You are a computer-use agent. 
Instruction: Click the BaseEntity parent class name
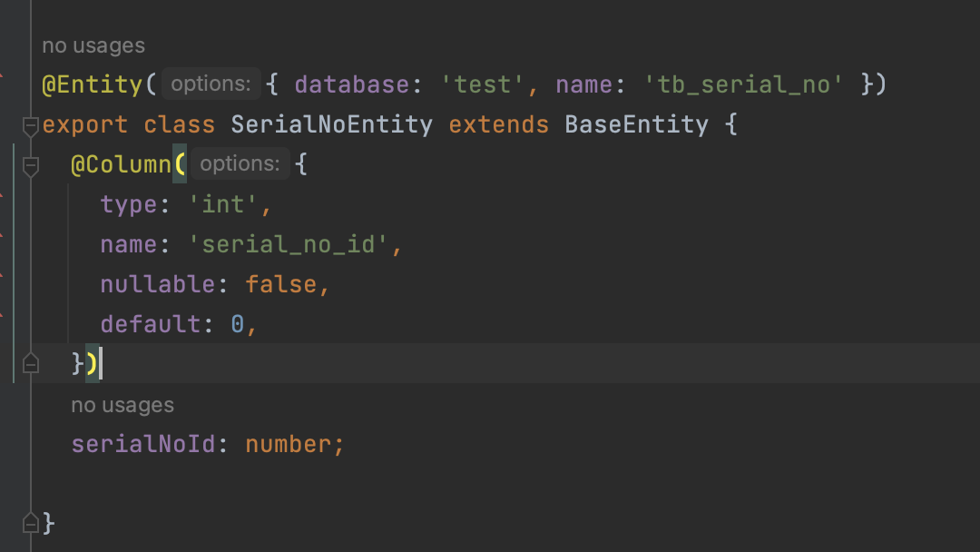tap(636, 125)
